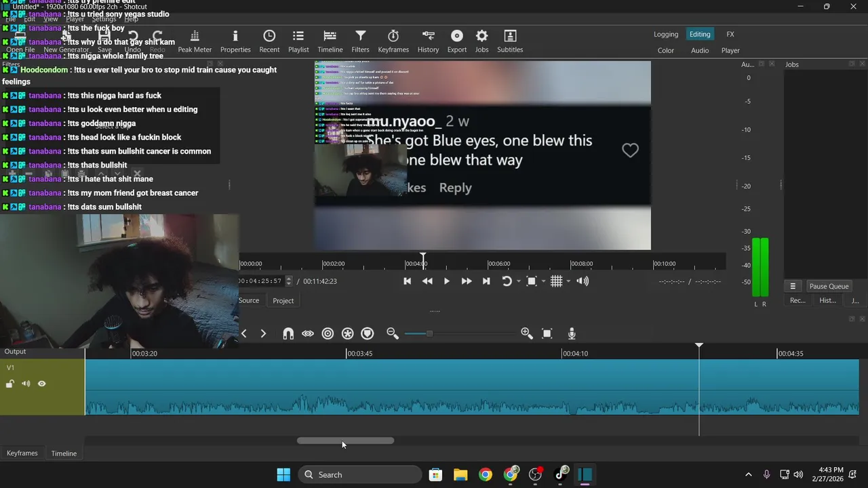Viewport: 868px width, 488px height.
Task: Toggle ripple all tracks
Action: [x=347, y=333]
